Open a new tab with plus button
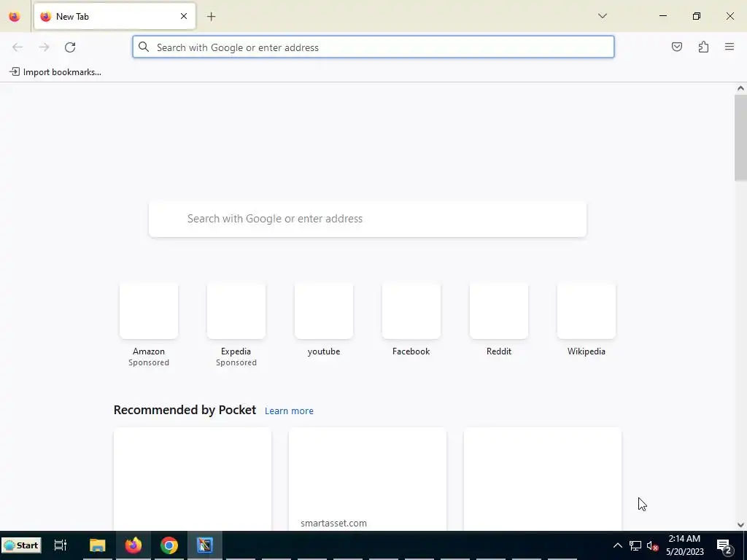747x560 pixels. coord(211,16)
